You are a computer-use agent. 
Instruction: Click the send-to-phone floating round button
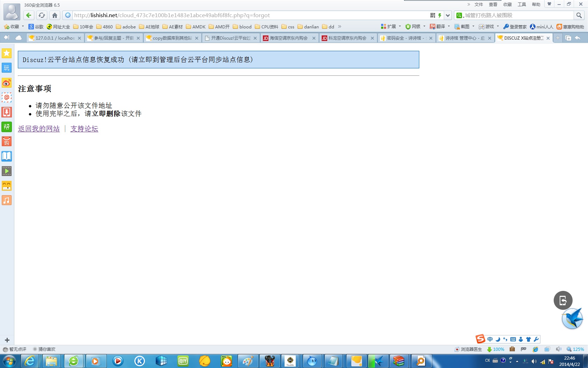(563, 300)
